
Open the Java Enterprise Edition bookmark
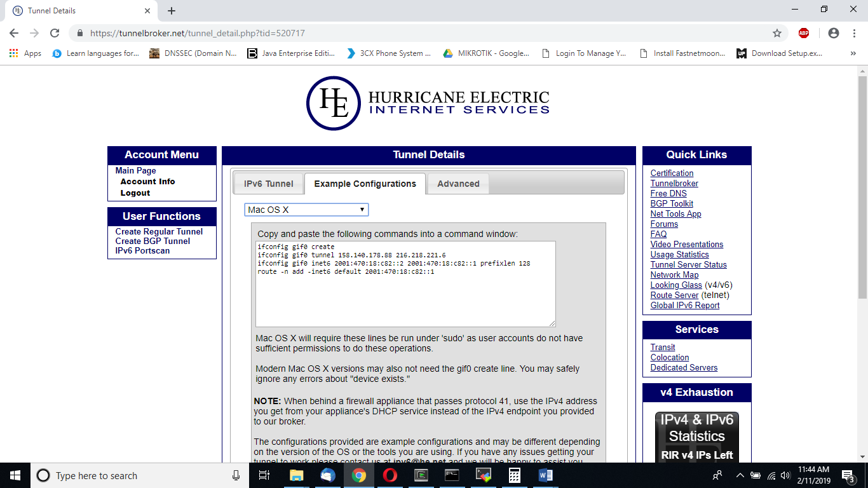[291, 53]
